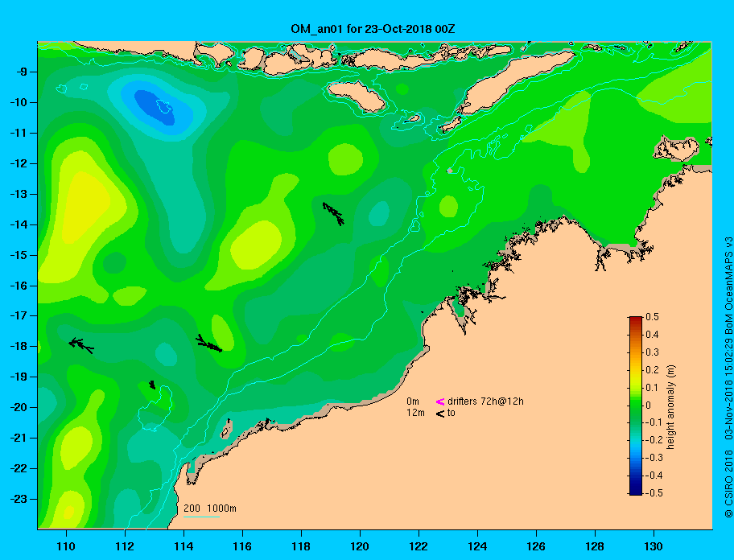
Task: Click colorbar tick label '0.1'
Action: (652, 387)
